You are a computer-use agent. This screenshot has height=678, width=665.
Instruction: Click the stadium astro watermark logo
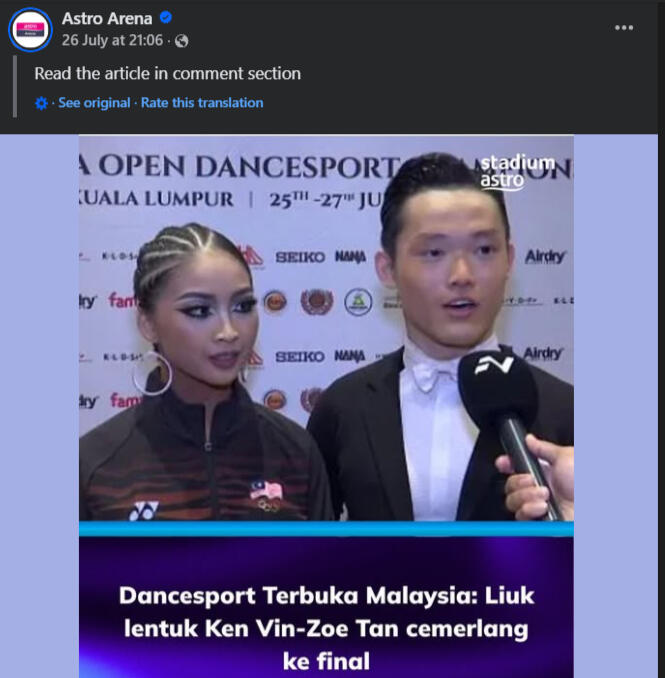[518, 171]
